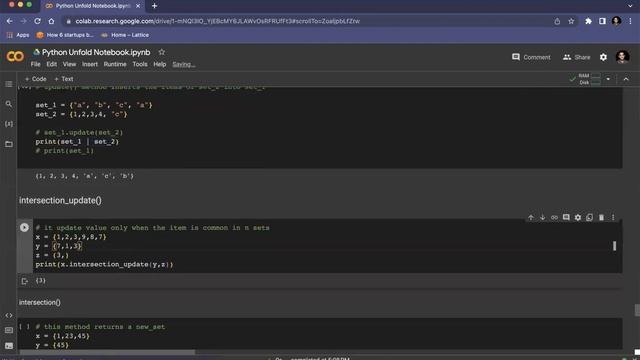Image resolution: width=640 pixels, height=360 pixels.
Task: Open How 6 startups bookmark
Action: tap(65, 35)
